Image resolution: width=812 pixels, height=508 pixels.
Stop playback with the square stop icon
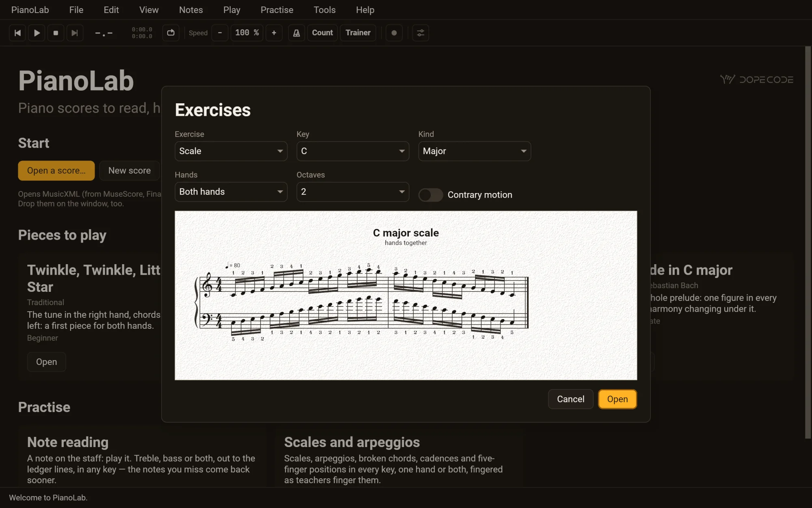point(56,33)
